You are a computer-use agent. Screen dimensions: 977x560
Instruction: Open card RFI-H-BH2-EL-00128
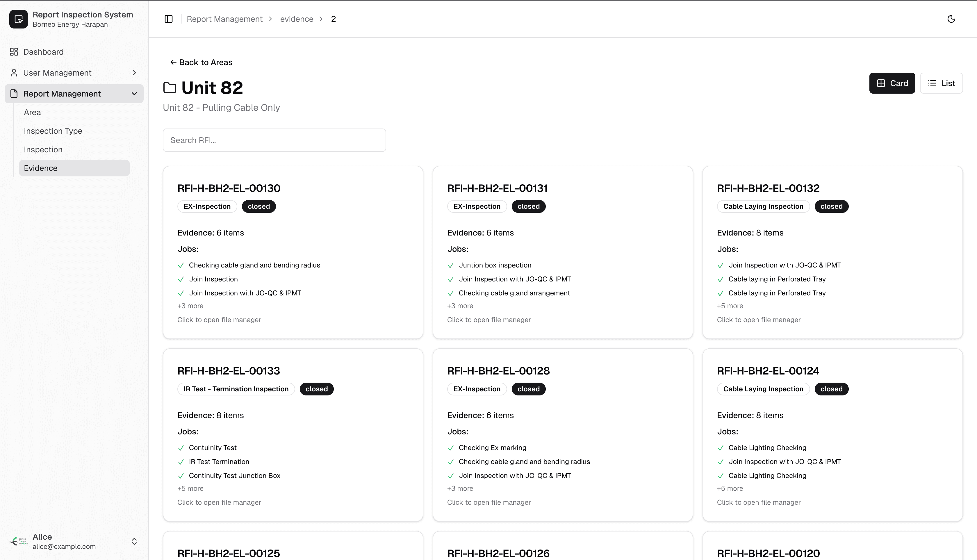pyautogui.click(x=563, y=435)
